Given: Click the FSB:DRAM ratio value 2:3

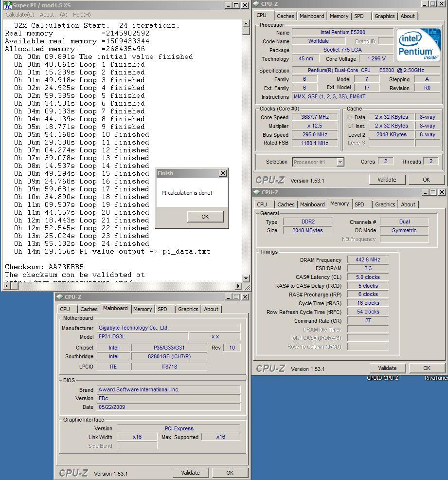Looking at the screenshot, I should point(368,268).
